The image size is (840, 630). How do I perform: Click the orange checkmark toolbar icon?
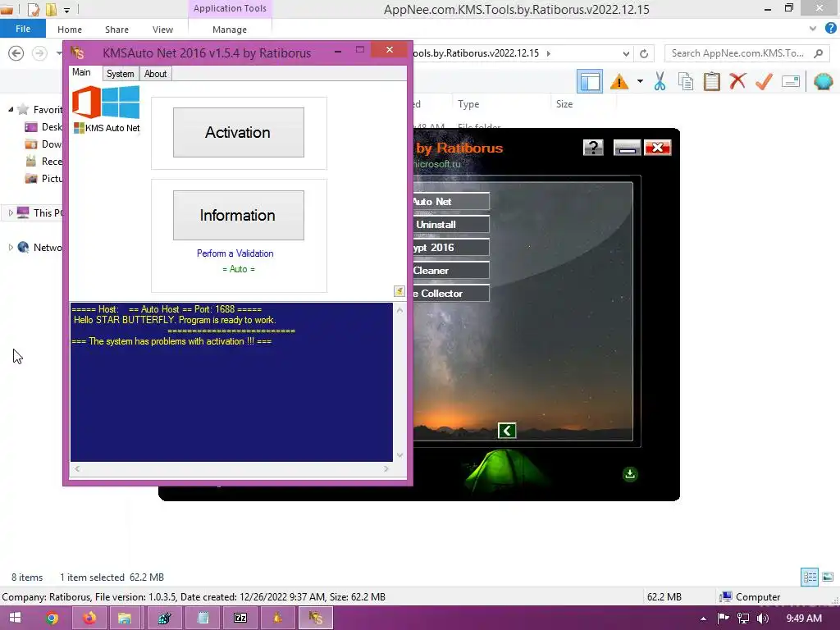point(764,81)
